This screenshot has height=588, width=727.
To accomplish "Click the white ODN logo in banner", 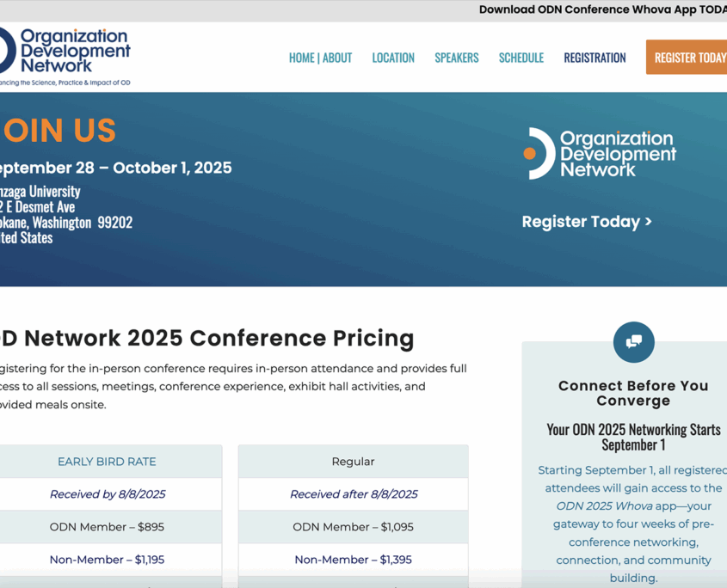I will (x=600, y=153).
